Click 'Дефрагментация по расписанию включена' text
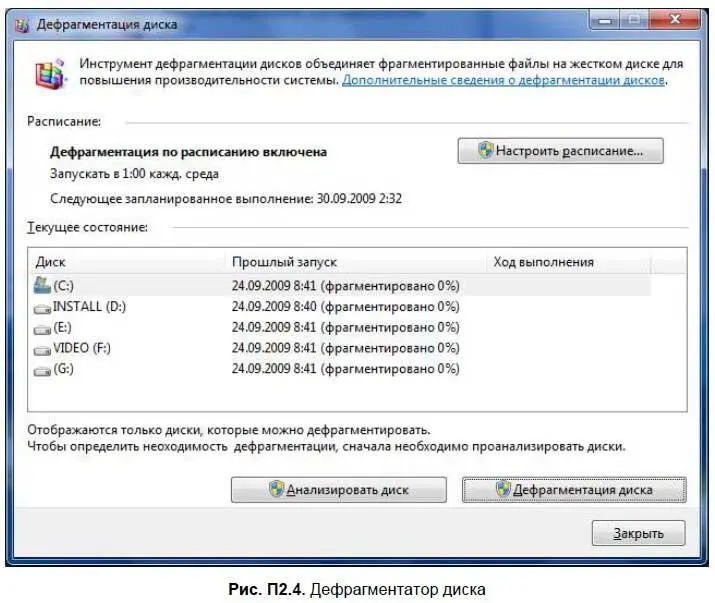This screenshot has height=603, width=715. tap(188, 152)
